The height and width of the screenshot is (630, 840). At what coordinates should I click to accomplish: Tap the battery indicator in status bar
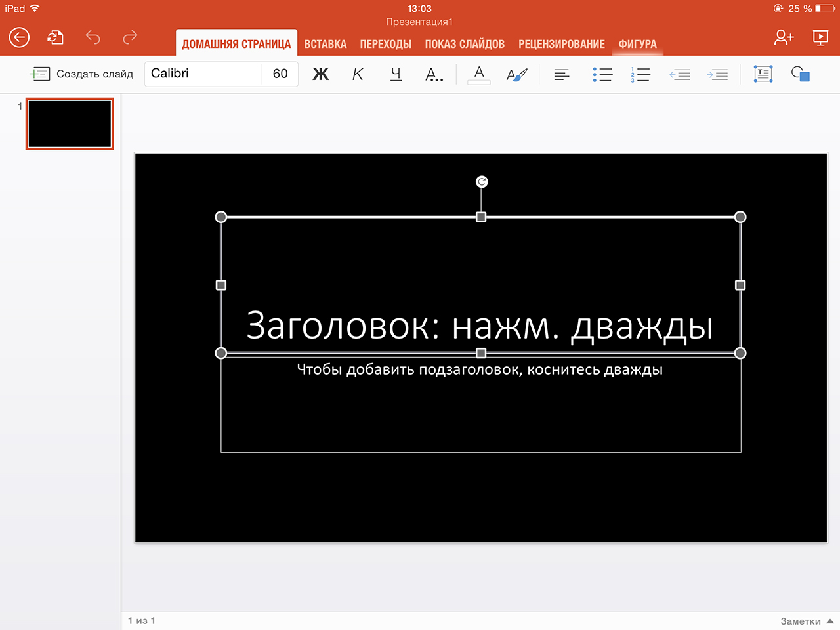tap(825, 9)
